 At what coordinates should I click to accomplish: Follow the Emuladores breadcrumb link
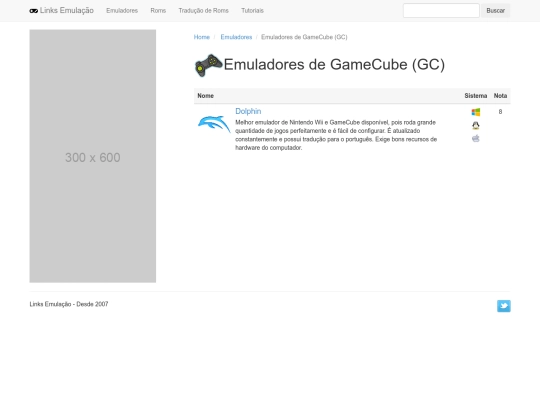[x=236, y=37]
